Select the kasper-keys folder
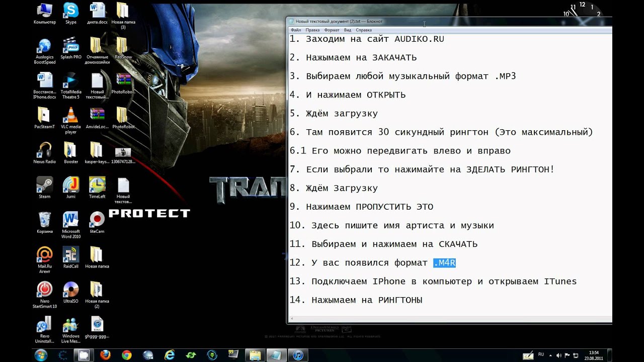This screenshot has height=362, width=644. pos(97,153)
